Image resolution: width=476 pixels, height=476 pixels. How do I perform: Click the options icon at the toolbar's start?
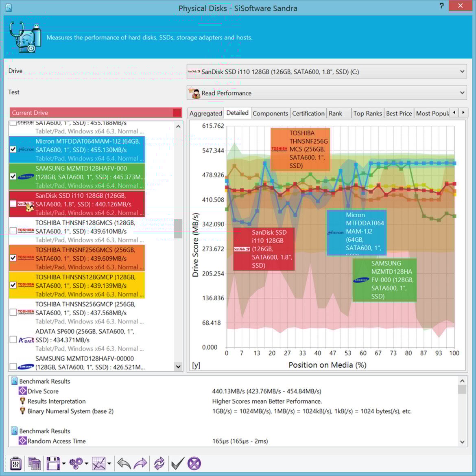pyautogui.click(x=15, y=463)
